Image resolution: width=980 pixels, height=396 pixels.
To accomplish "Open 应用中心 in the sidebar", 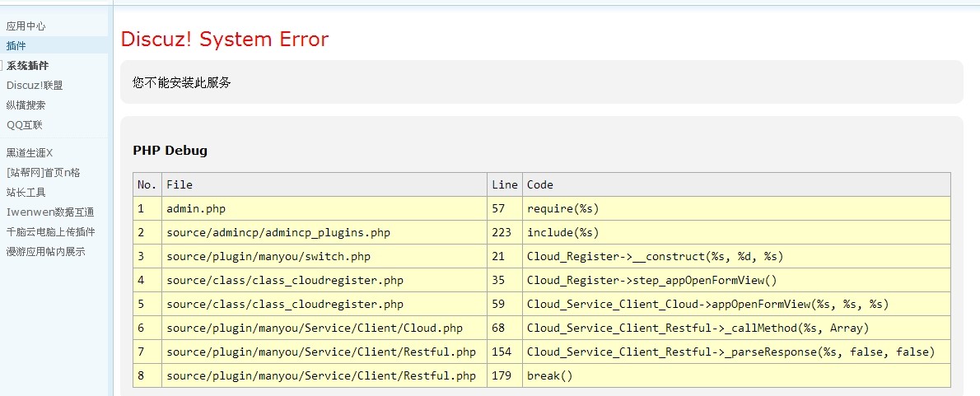I will point(26,26).
